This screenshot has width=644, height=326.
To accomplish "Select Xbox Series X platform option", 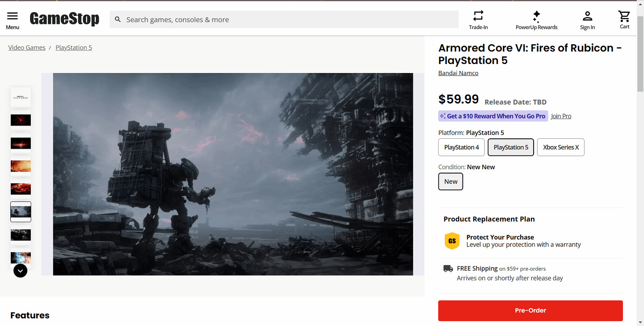I will (561, 147).
